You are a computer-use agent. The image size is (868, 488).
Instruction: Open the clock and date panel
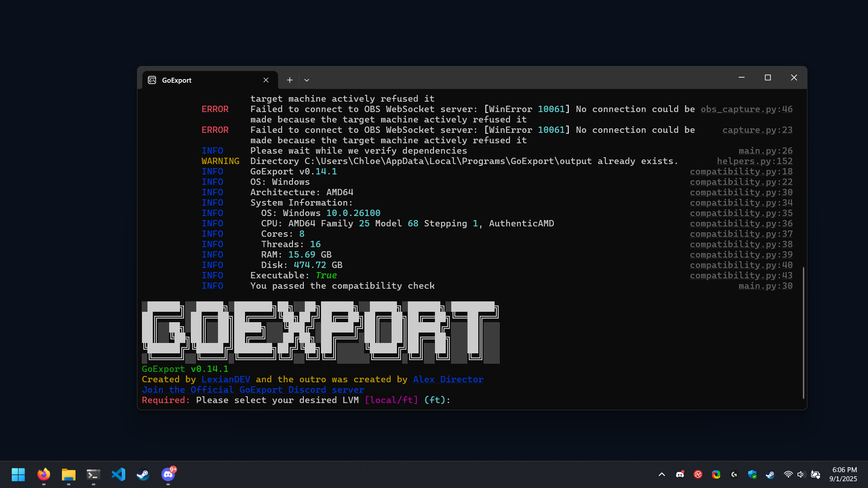pyautogui.click(x=844, y=474)
